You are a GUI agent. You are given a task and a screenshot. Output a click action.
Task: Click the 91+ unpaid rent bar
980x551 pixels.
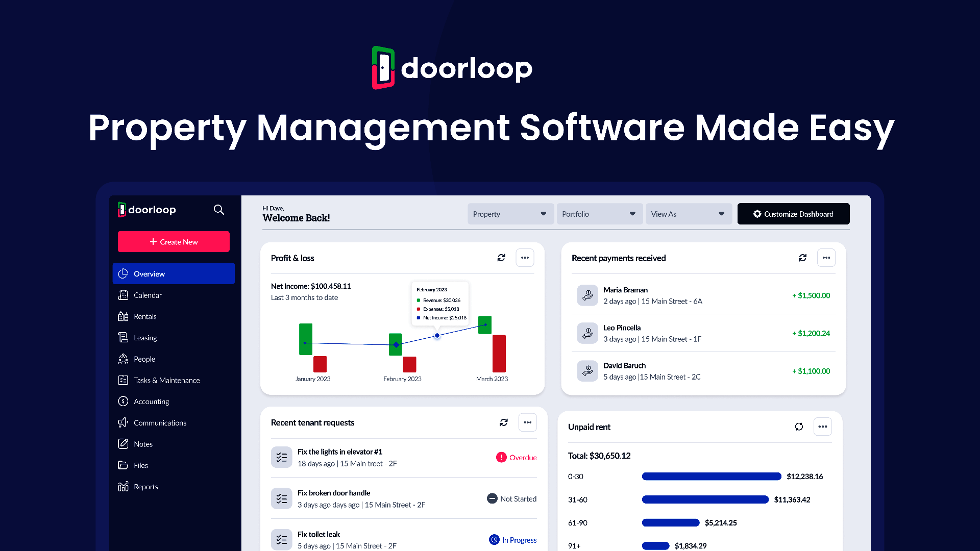(x=655, y=546)
